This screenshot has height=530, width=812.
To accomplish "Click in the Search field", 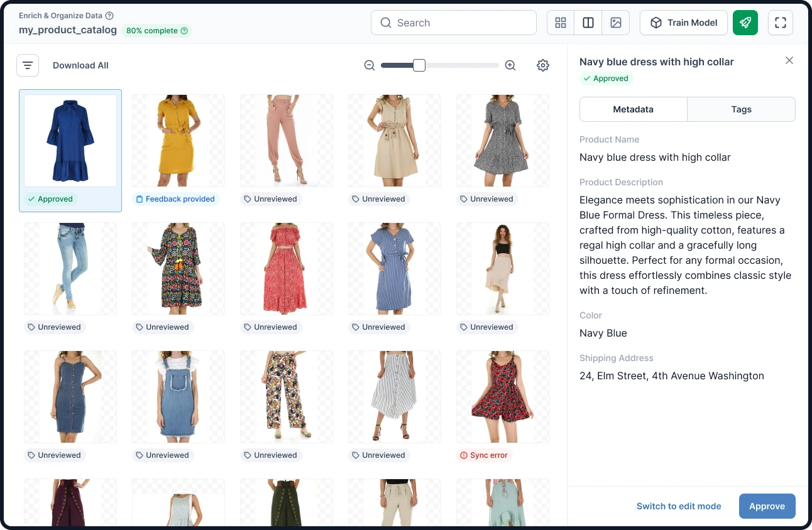I will pyautogui.click(x=454, y=23).
